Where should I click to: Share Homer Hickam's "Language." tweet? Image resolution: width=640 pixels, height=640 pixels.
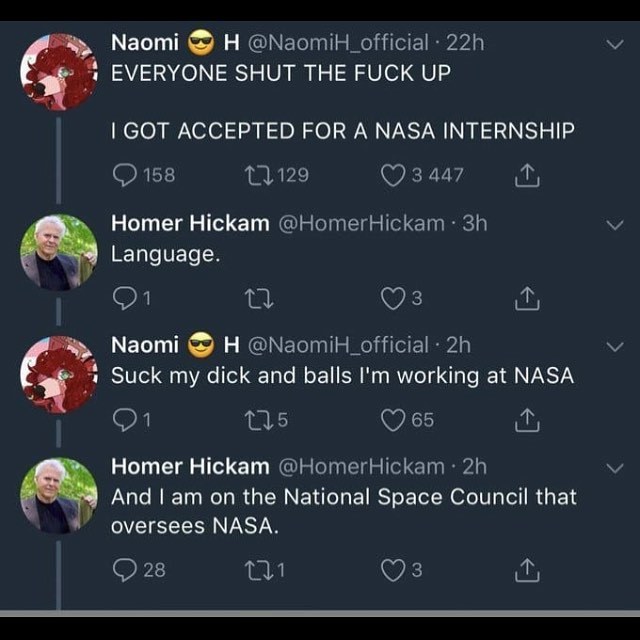527,297
